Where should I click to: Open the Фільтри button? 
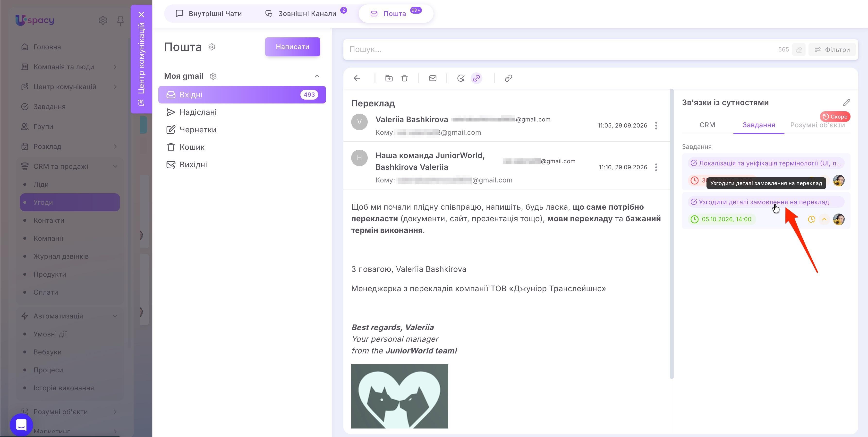(832, 50)
